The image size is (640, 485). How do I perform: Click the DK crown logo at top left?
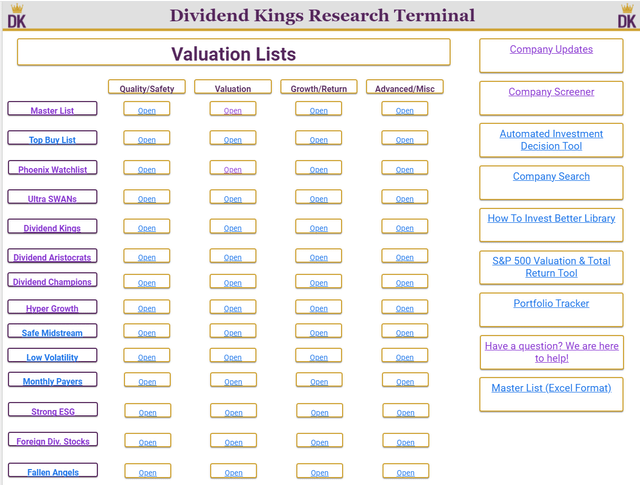click(x=17, y=16)
